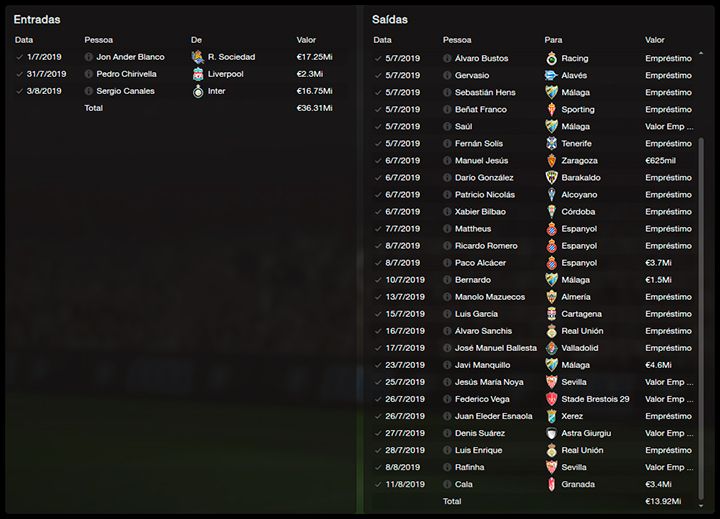Click info icon next to Rafinha
Viewport: 720px width, 519px height.
(447, 467)
